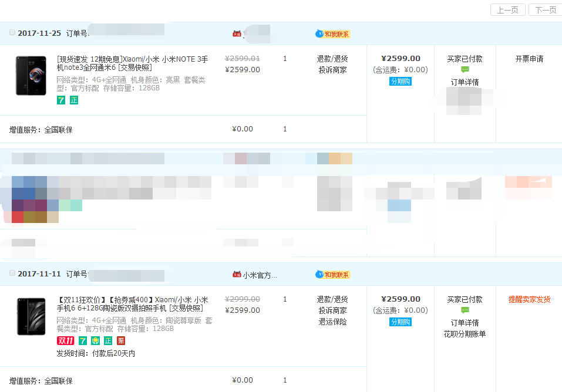The height and width of the screenshot is (392, 562).
Task: Click green message icon under 买家已付款, 2017-11-11 order
Action: click(x=465, y=310)
